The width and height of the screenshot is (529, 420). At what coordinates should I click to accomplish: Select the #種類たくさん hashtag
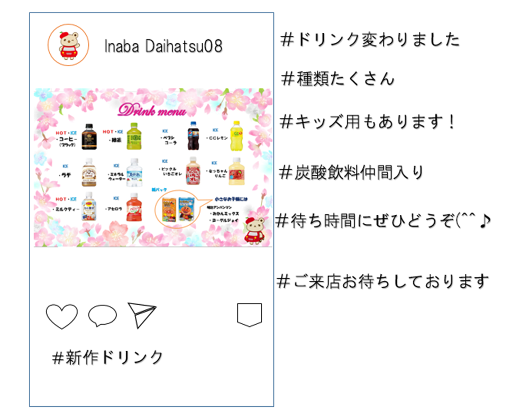coord(338,79)
